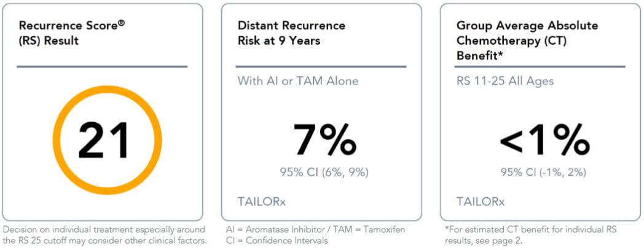Select the RS 11-25 All Ages subtitle
The height and width of the screenshot is (250, 644).
coord(505,81)
